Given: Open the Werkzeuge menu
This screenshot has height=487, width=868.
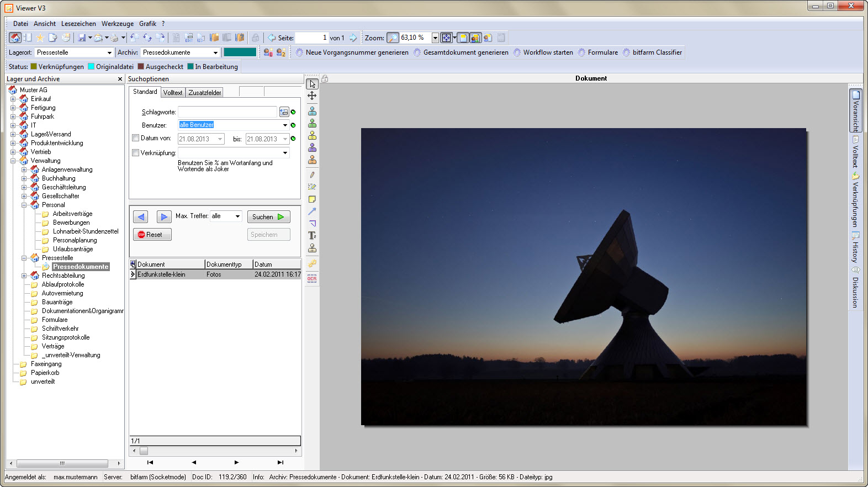Looking at the screenshot, I should [117, 24].
